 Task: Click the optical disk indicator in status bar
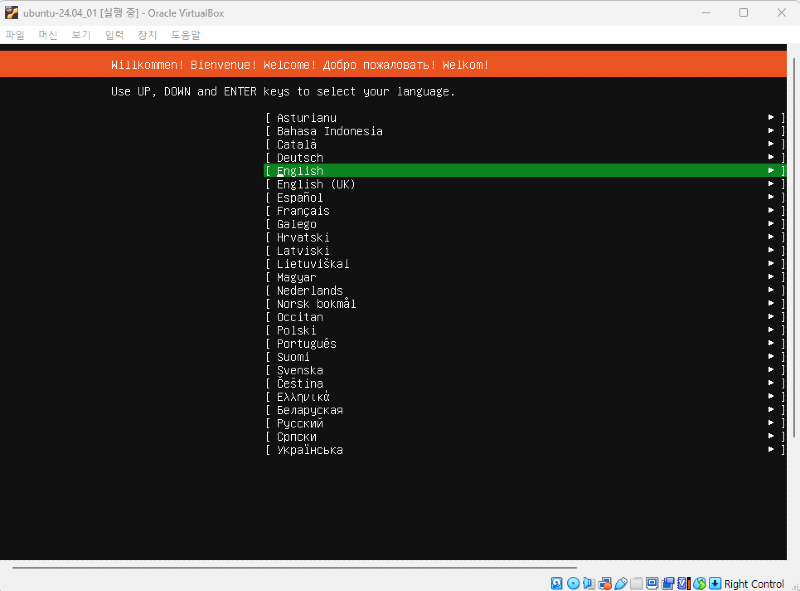[x=573, y=583]
